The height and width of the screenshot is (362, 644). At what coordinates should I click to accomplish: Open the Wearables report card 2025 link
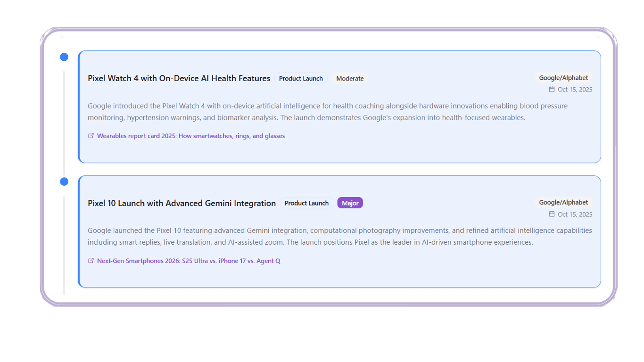click(x=190, y=136)
